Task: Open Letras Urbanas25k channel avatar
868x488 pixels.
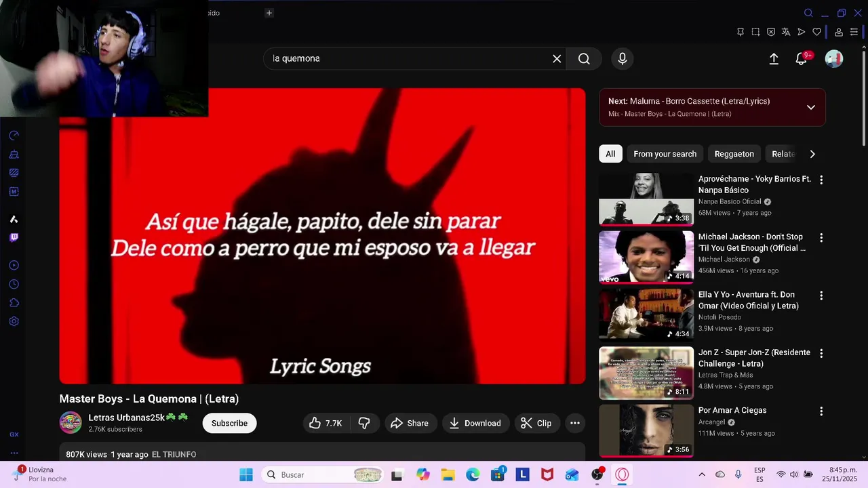Action: click(71, 423)
